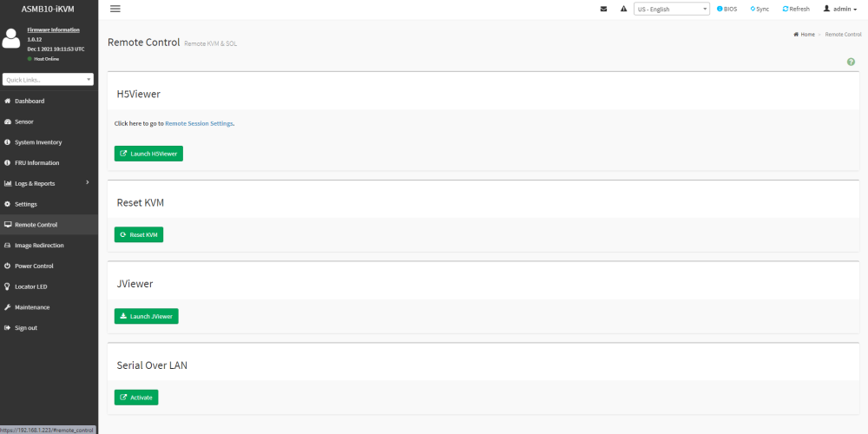This screenshot has width=868, height=434.
Task: Click the Reset KVM button
Action: (x=139, y=234)
